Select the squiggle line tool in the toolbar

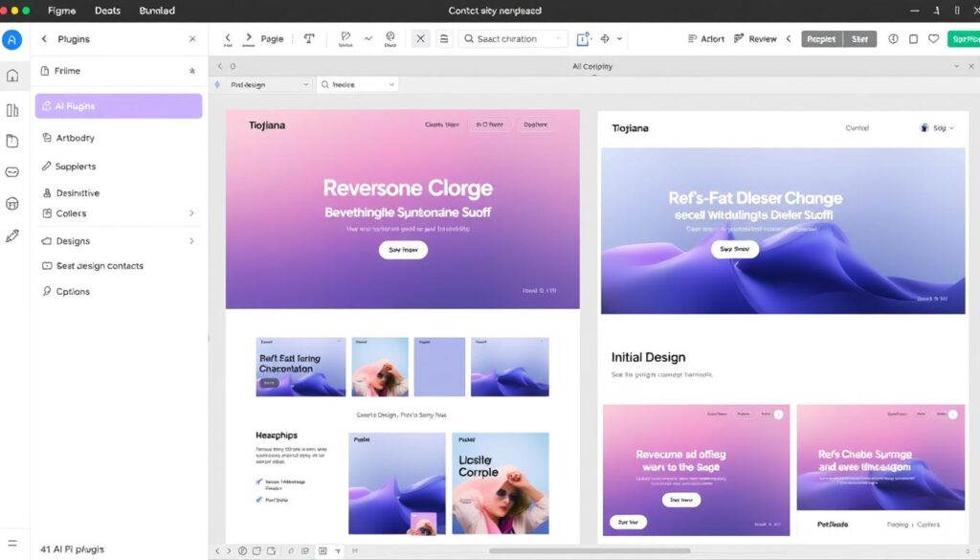point(368,38)
